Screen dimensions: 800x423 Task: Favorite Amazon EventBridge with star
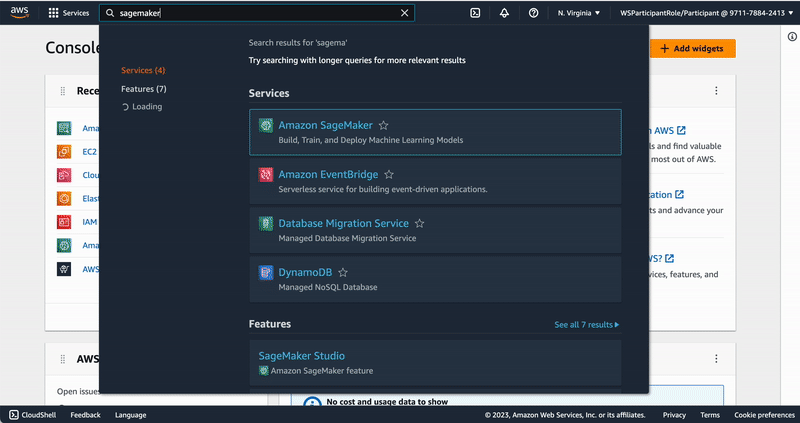[389, 175]
